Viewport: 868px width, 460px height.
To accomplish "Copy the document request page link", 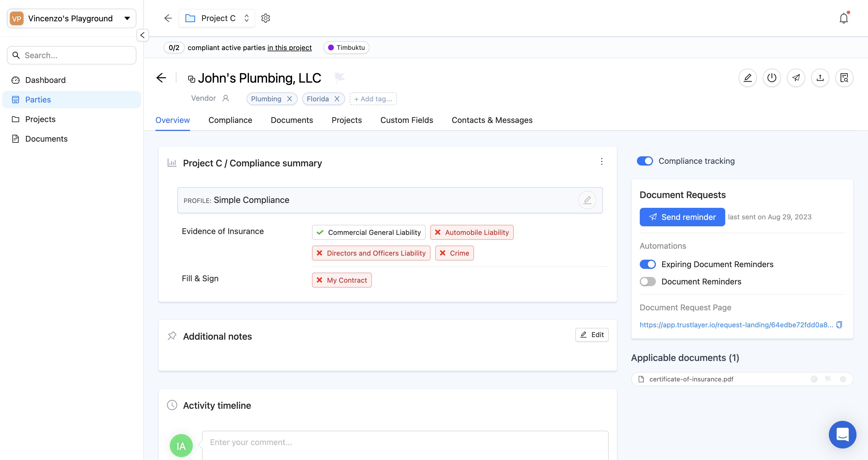I will click(839, 324).
